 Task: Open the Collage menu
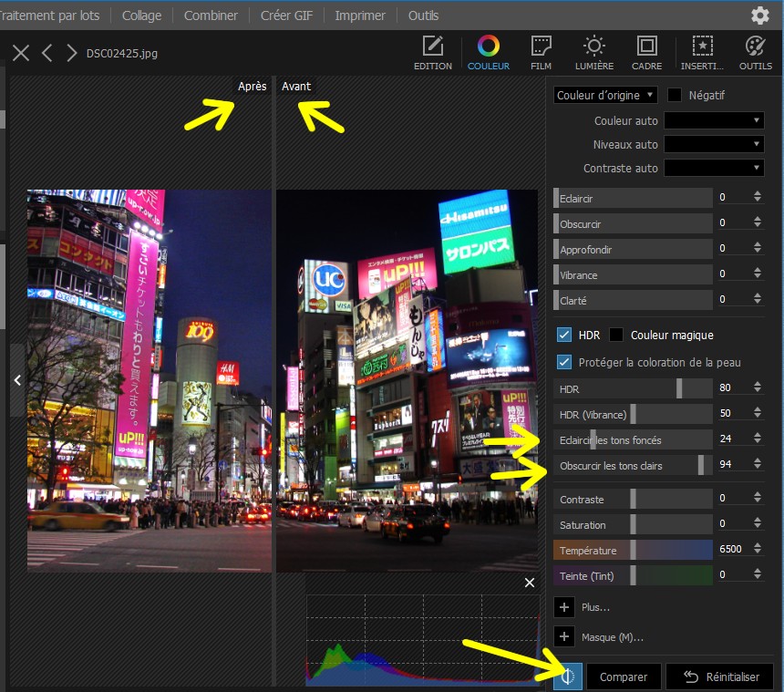(x=141, y=15)
